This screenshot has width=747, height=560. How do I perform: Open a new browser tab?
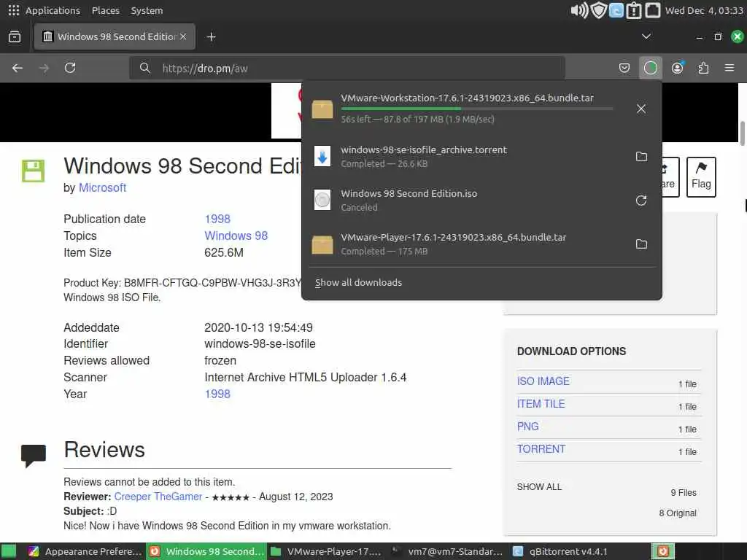click(x=211, y=36)
